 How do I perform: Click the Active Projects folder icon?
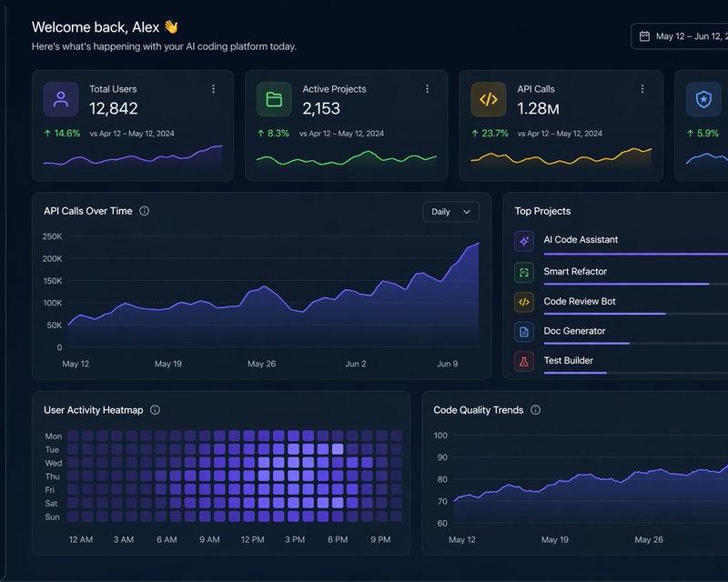tap(274, 99)
